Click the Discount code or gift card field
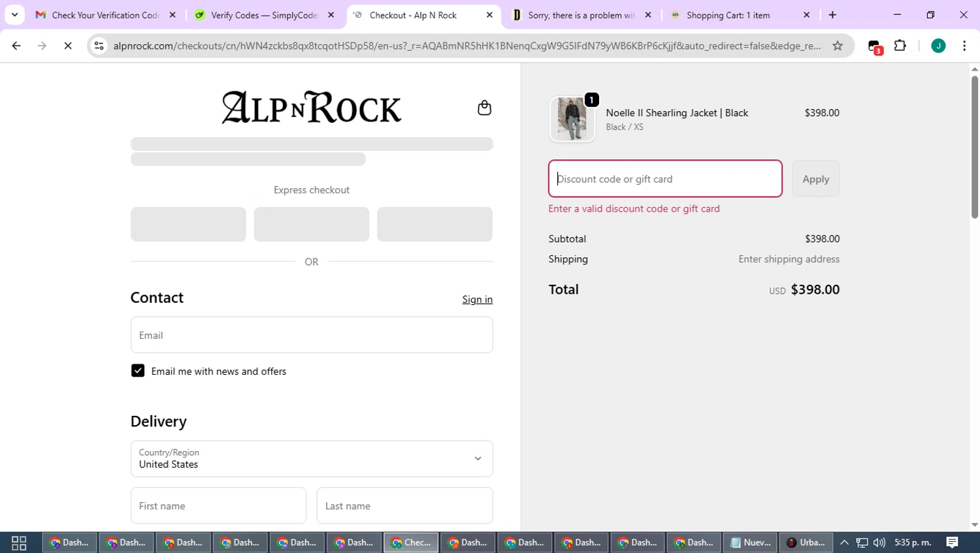The width and height of the screenshot is (980, 553). (665, 179)
